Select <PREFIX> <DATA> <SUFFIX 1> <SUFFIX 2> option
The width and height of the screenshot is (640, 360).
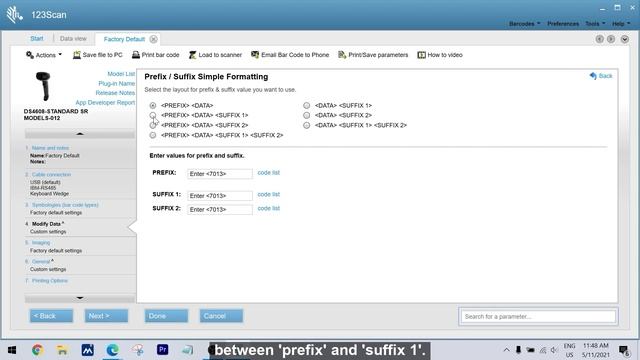pos(153,135)
